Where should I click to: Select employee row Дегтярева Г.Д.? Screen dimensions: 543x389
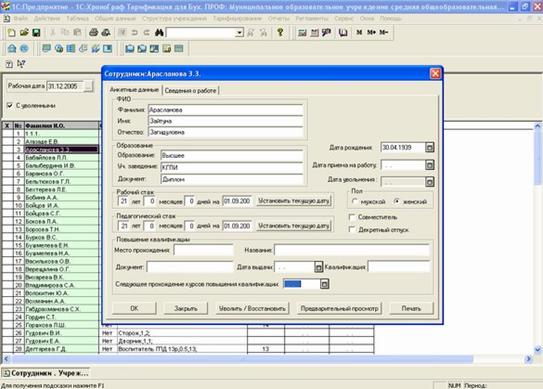[61, 349]
